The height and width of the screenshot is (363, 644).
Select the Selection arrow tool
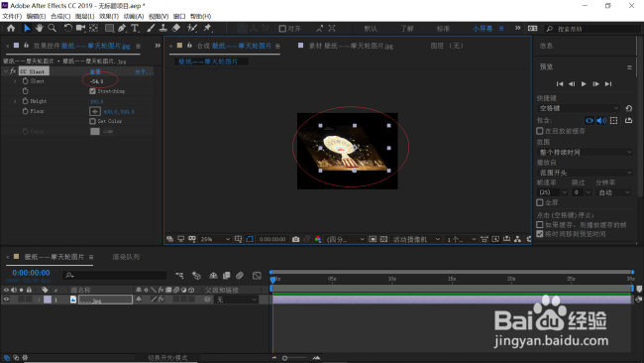point(27,28)
